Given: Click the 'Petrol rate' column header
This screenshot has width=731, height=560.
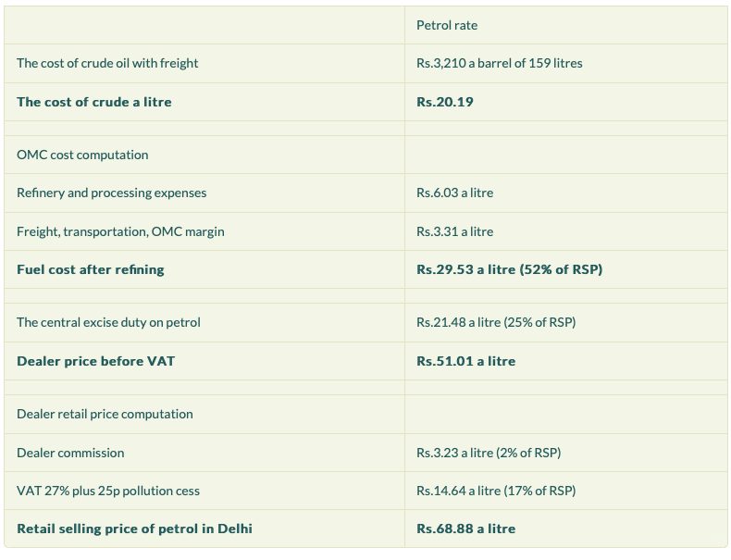Looking at the screenshot, I should pyautogui.click(x=446, y=25).
